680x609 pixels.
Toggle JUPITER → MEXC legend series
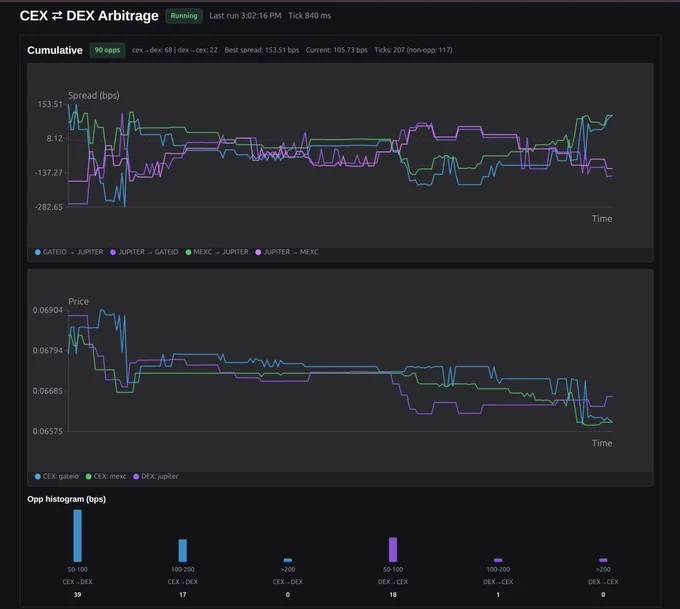point(287,252)
